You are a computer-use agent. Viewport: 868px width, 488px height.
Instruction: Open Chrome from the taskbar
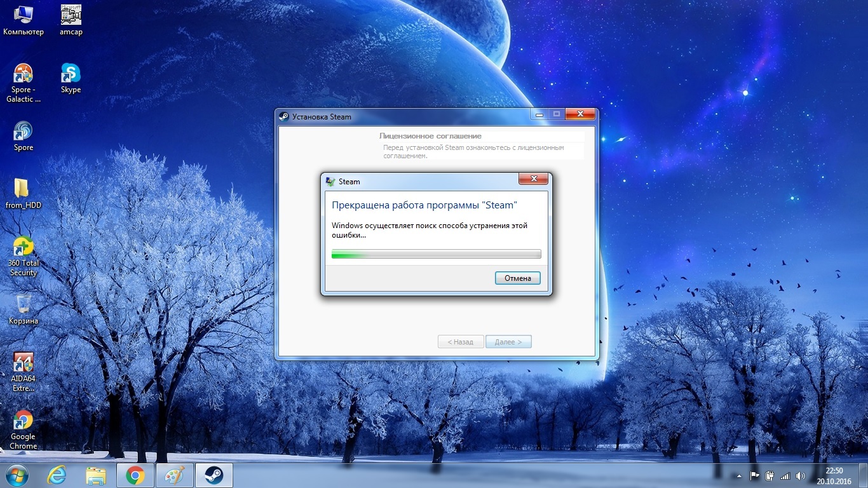[x=135, y=475]
